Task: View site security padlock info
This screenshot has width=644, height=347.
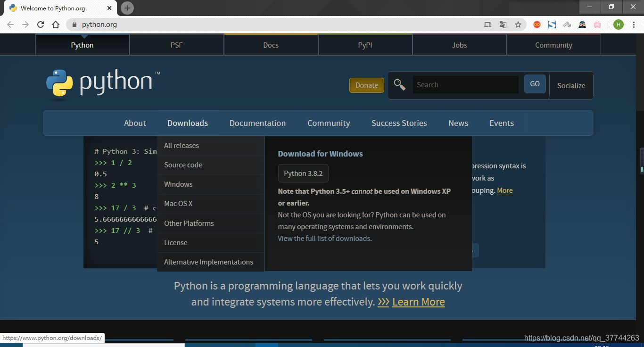Action: click(74, 25)
